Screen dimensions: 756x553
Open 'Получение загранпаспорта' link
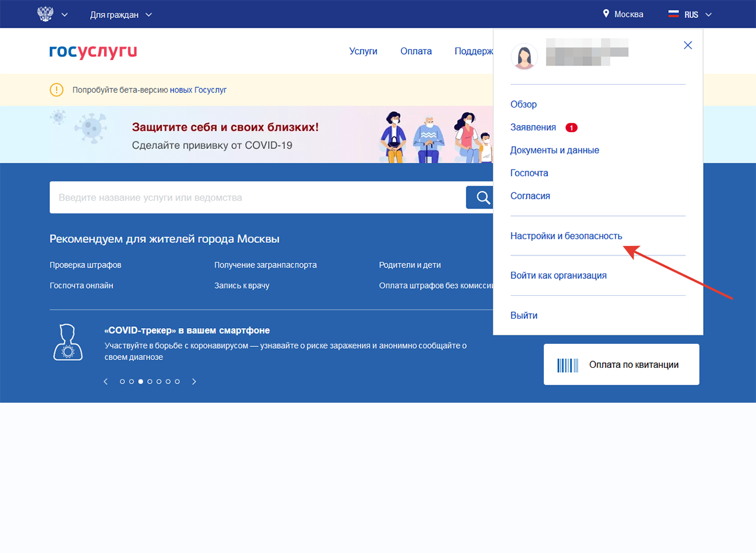point(266,265)
